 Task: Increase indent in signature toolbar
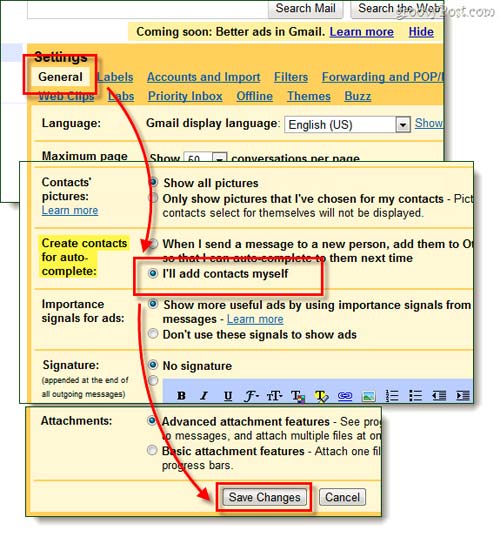click(x=463, y=396)
